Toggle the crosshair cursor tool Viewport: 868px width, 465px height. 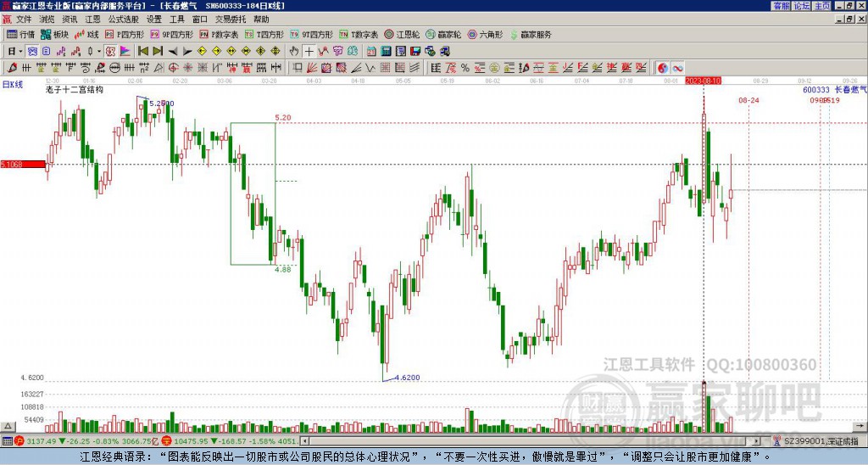[309, 51]
